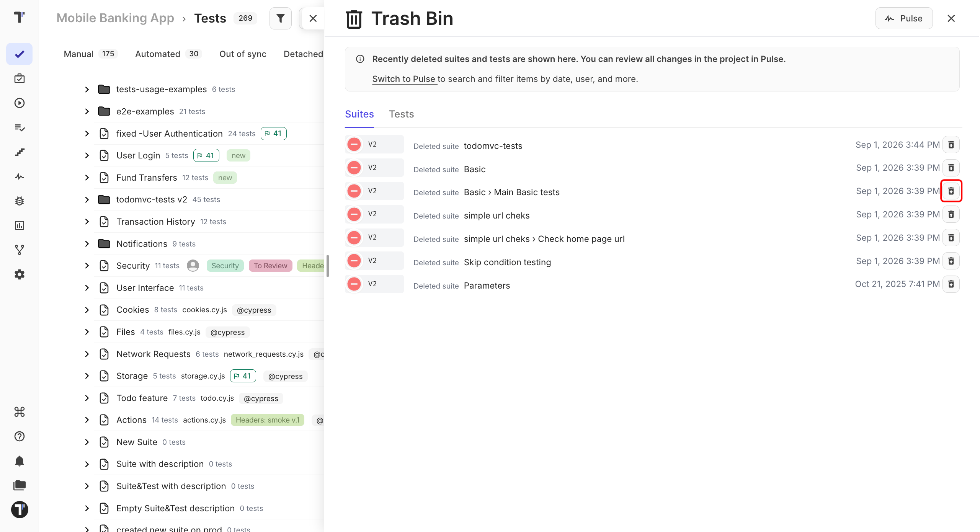The image size is (980, 532).
Task: Expand the Fund Transfers suite
Action: (87, 178)
